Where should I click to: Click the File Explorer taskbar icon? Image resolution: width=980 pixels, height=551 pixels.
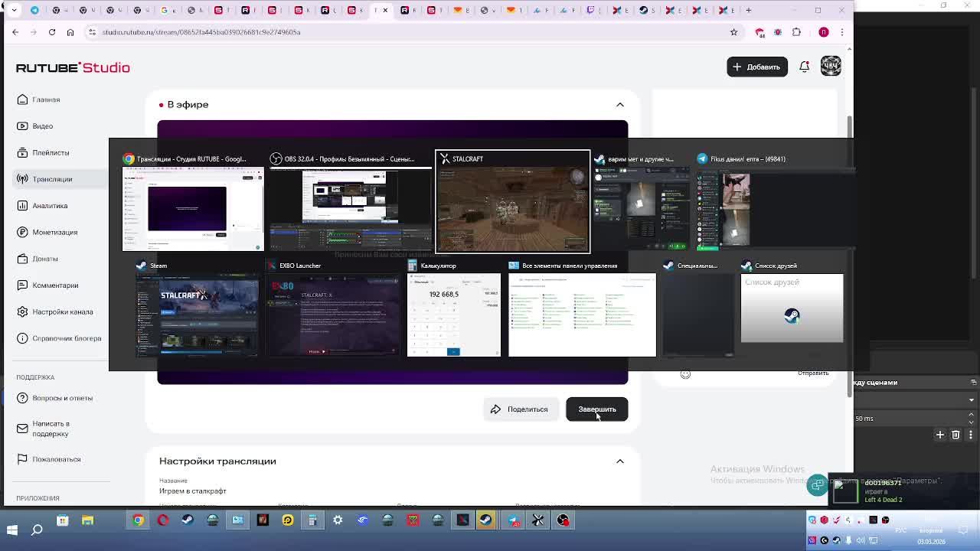pos(87,520)
